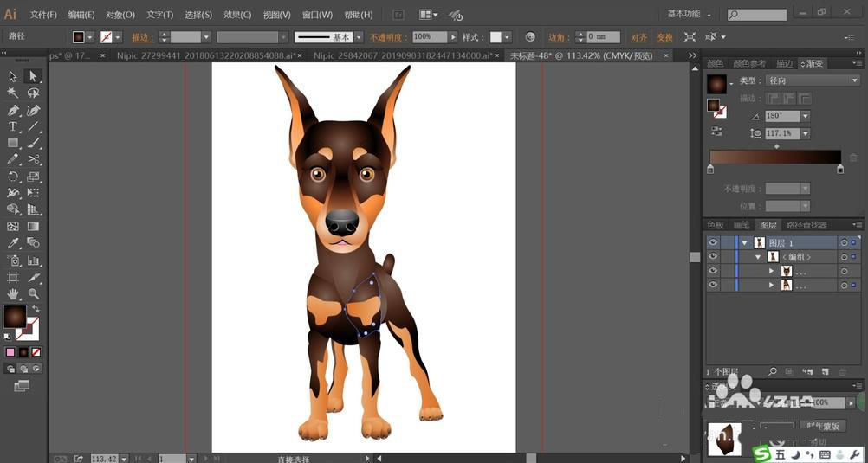This screenshot has width=868, height=463.
Task: Enable Draw Behind mode
Action: tap(23, 369)
